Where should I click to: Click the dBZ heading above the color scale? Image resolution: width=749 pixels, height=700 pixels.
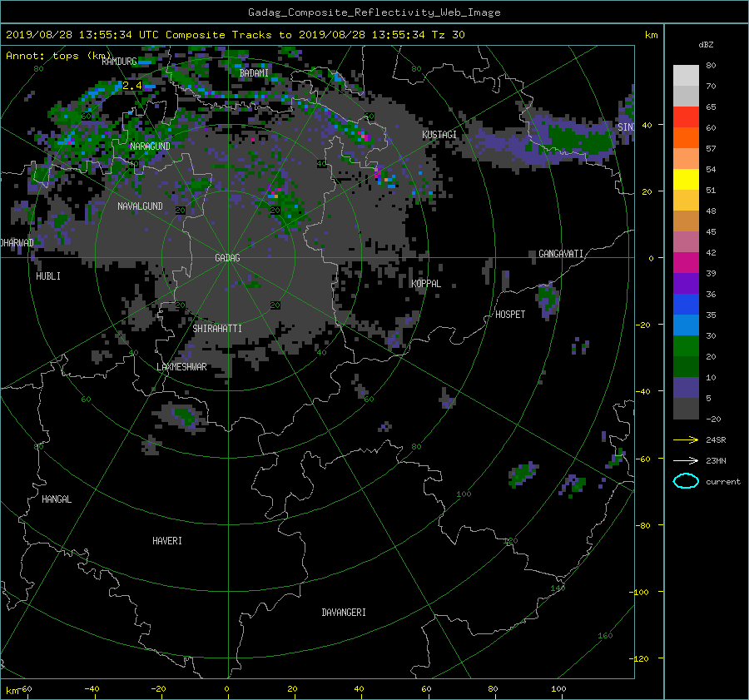[x=706, y=45]
